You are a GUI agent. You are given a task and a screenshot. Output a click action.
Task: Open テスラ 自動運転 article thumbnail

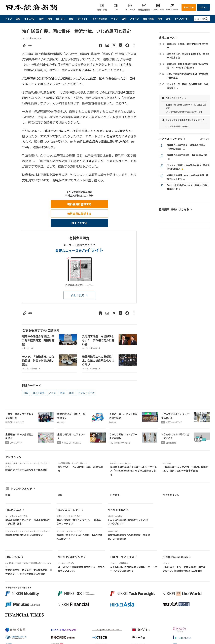point(68,360)
